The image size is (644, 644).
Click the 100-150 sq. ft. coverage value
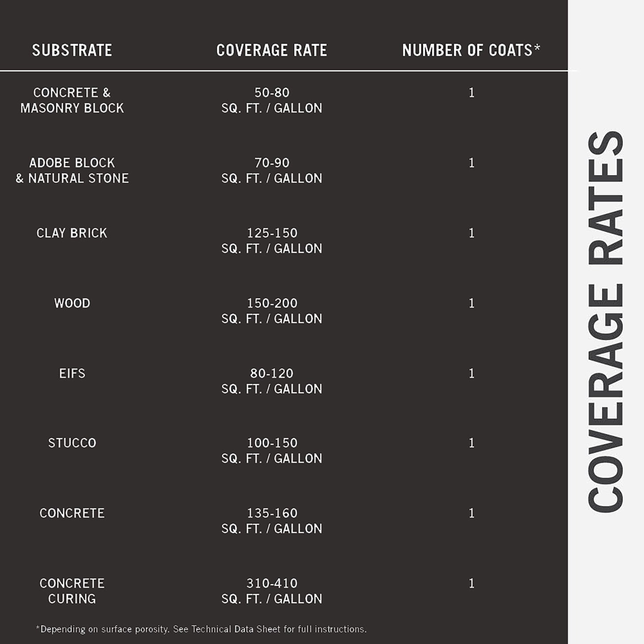(271, 451)
